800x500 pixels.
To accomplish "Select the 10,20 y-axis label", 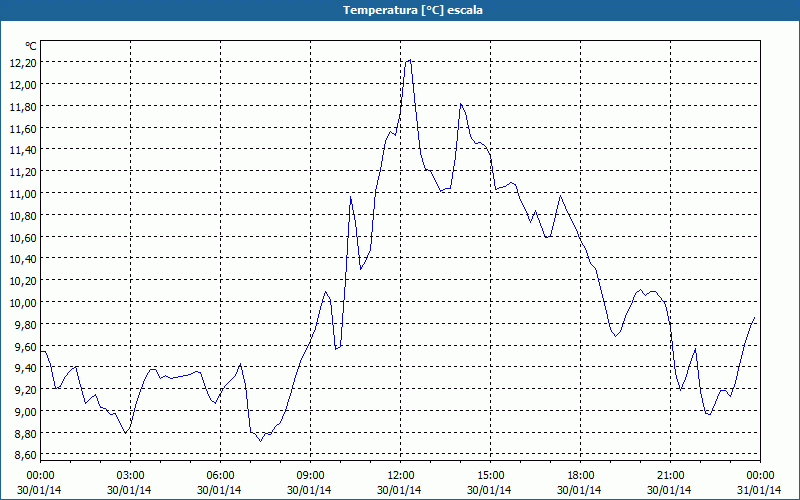I will (x=23, y=281).
